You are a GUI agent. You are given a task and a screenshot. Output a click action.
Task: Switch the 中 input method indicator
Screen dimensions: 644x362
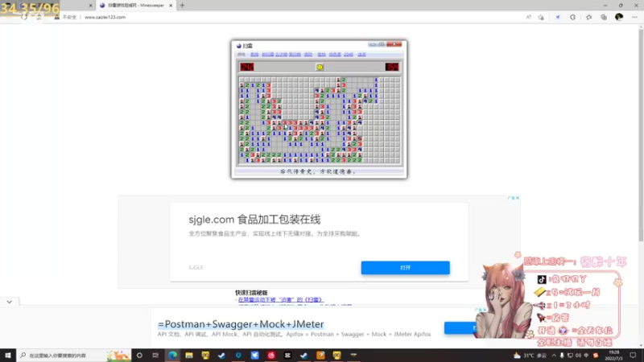click(x=586, y=356)
